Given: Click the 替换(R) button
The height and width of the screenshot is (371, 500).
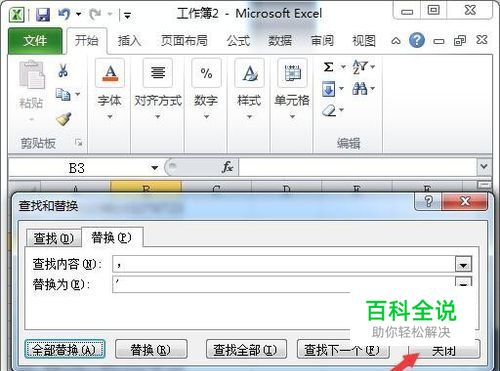Looking at the screenshot, I should click(151, 350).
